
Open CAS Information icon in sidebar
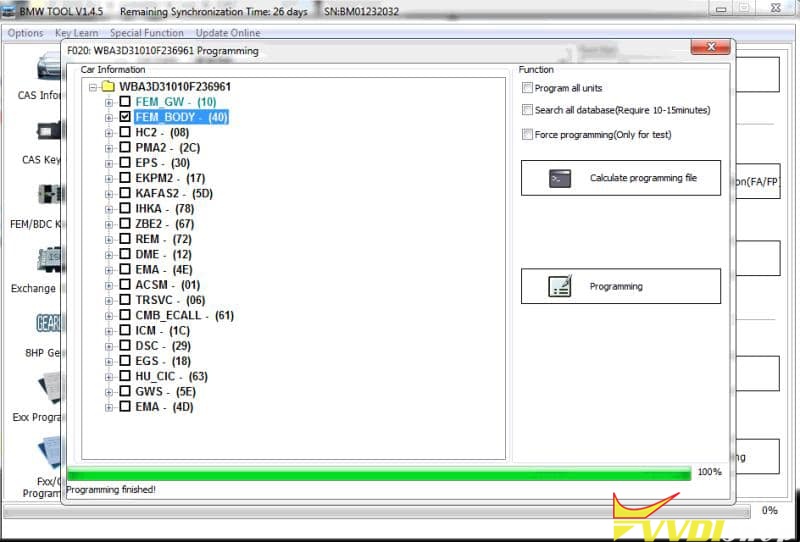point(48,66)
